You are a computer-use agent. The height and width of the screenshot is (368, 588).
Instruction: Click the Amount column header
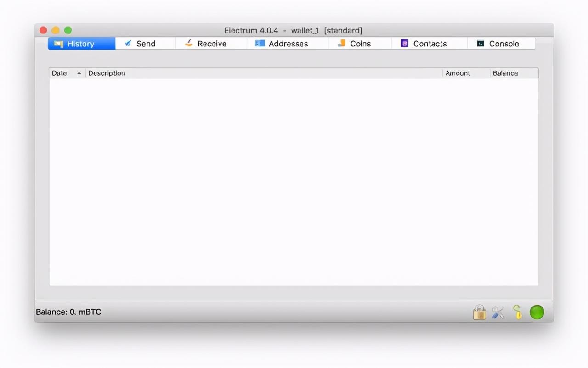pos(466,73)
